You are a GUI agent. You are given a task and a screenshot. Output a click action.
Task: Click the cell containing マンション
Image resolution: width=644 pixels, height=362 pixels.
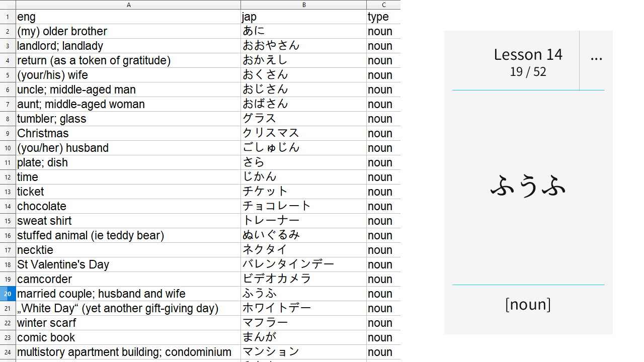click(304, 352)
